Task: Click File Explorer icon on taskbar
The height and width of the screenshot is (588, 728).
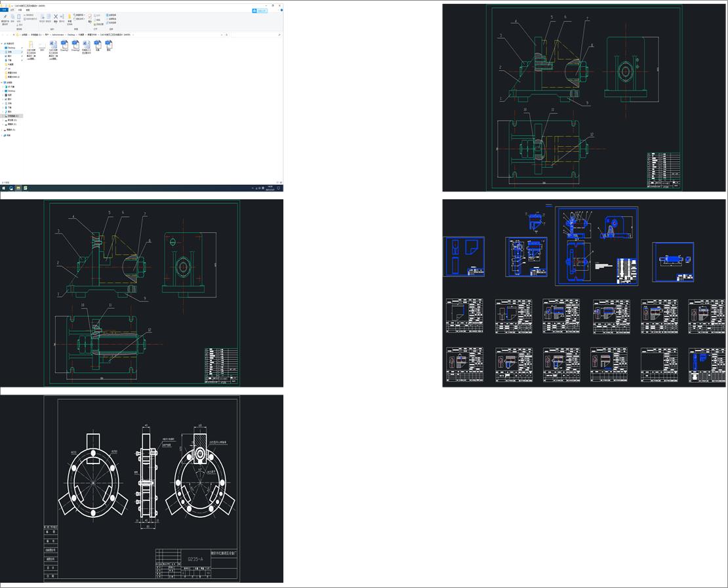Action: tap(18, 188)
